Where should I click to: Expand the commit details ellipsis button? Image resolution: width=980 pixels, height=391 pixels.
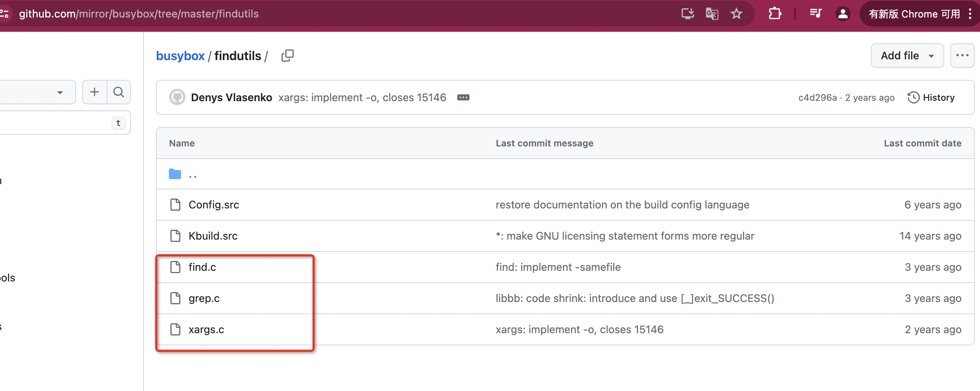click(463, 97)
